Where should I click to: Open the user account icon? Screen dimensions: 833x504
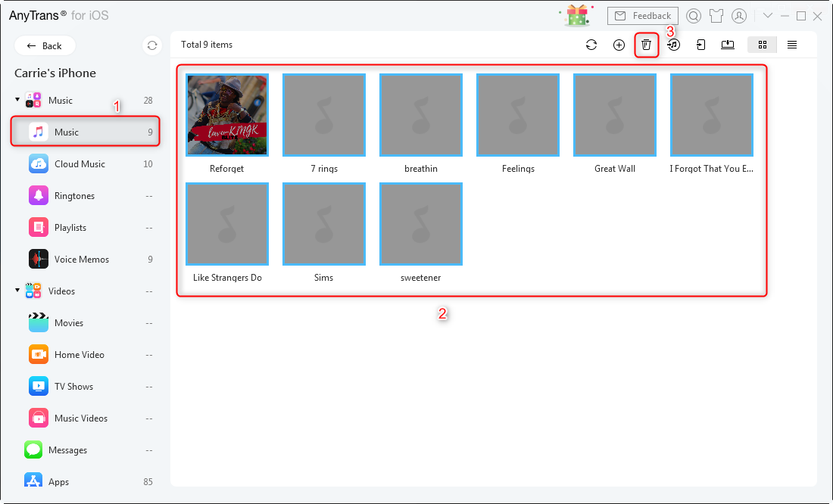739,16
